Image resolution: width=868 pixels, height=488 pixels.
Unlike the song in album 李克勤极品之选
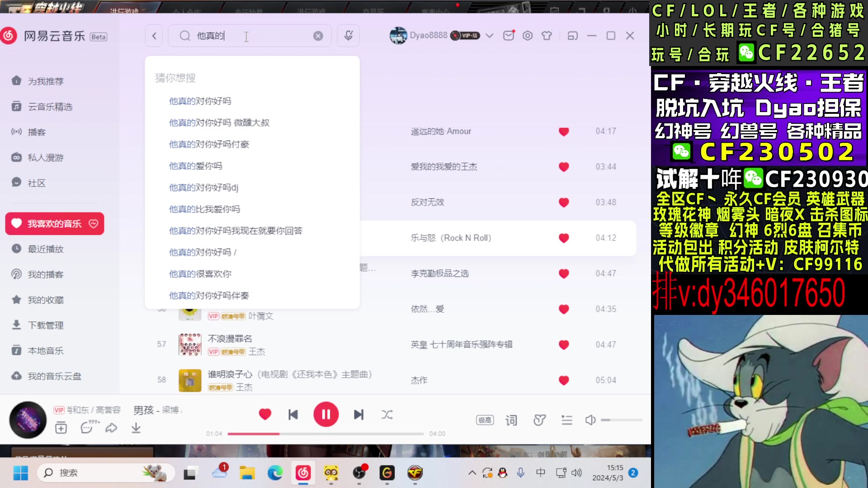coord(564,274)
